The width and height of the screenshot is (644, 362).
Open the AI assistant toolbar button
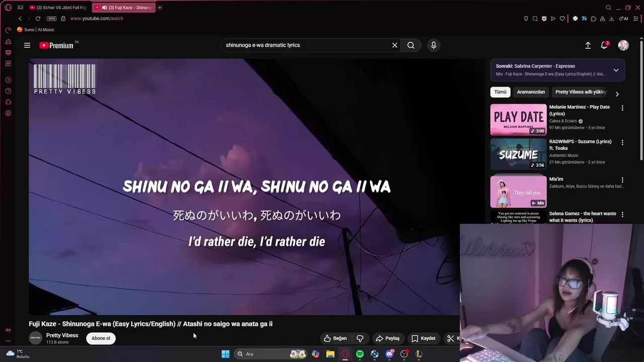[x=624, y=19]
